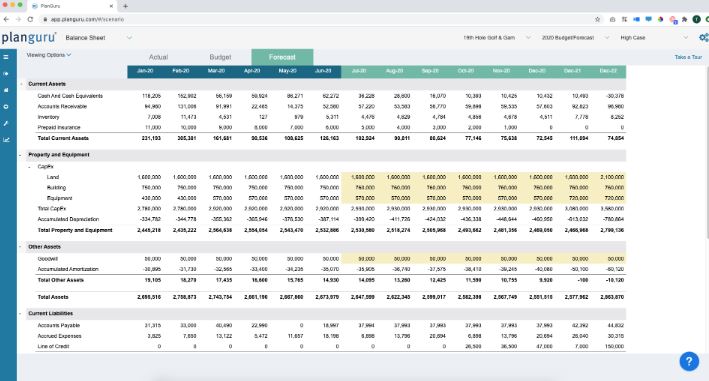
Task: Click the colorful pie extension icon
Action: click(661, 19)
